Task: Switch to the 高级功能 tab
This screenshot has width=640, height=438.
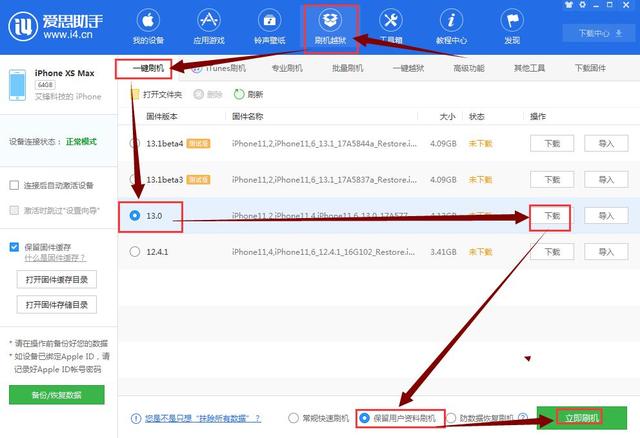Action: coord(469,68)
